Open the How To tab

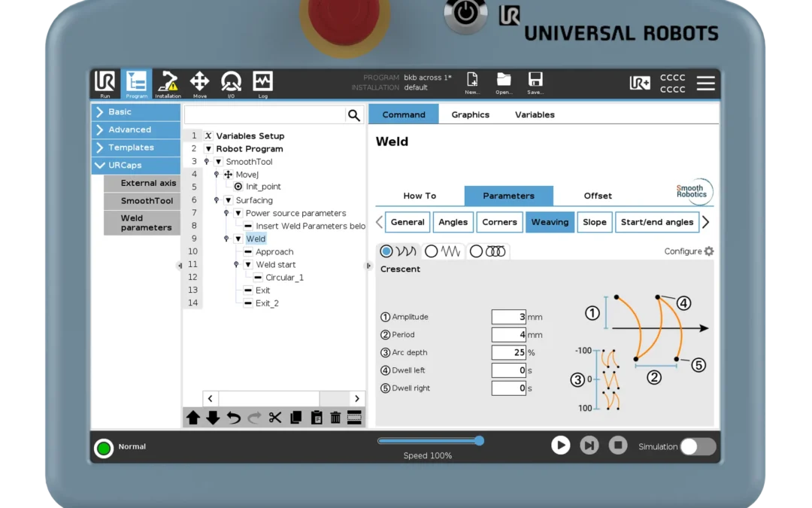pos(420,196)
